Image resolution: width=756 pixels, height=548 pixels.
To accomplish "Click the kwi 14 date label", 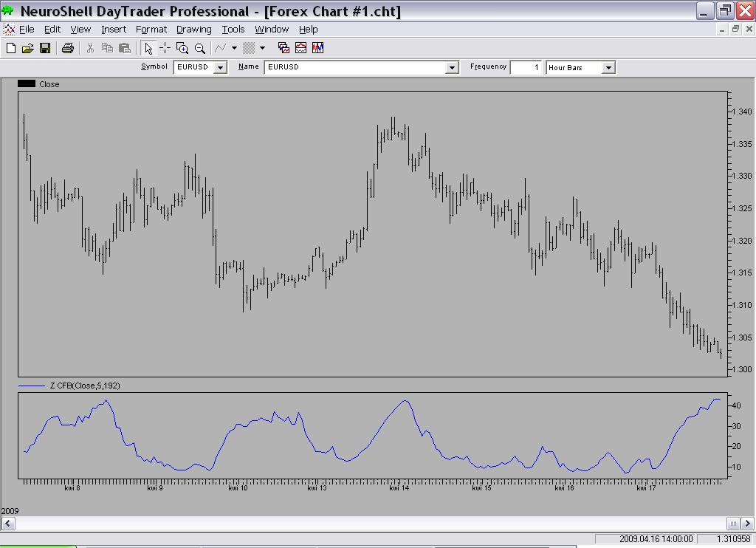I will (399, 487).
